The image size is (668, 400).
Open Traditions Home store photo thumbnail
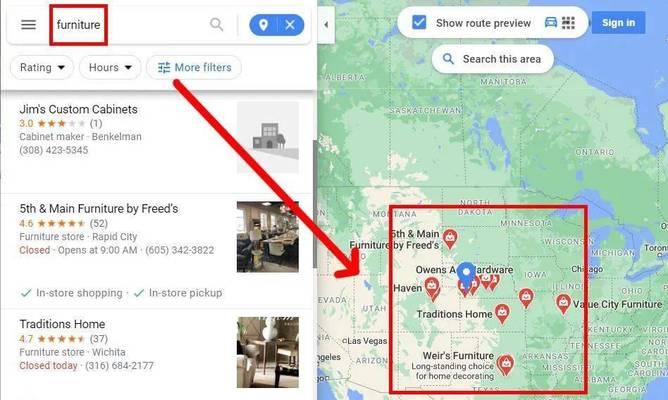[268, 352]
